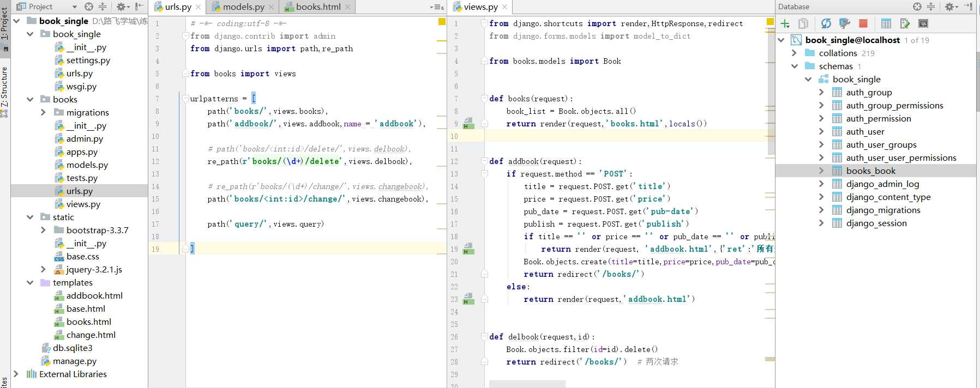Viewport: 980px width, 388px height.
Task: Collapse the book_single root project folder
Action: 16,21
